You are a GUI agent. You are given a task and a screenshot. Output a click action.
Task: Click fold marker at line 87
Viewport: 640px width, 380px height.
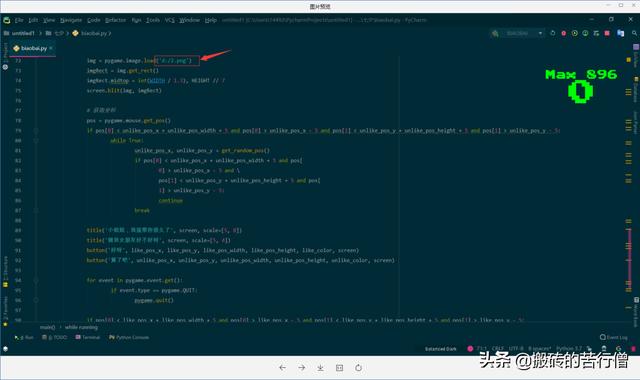pyautogui.click(x=36, y=211)
